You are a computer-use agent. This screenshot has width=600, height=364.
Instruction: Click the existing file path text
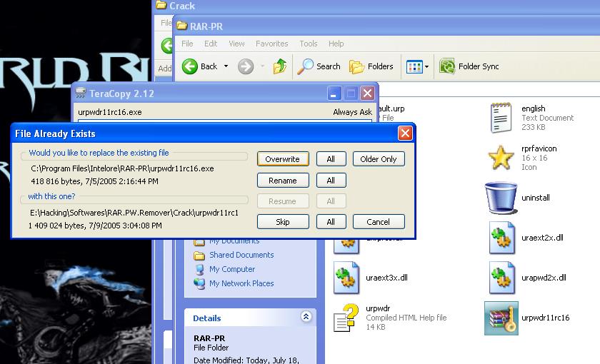point(122,168)
